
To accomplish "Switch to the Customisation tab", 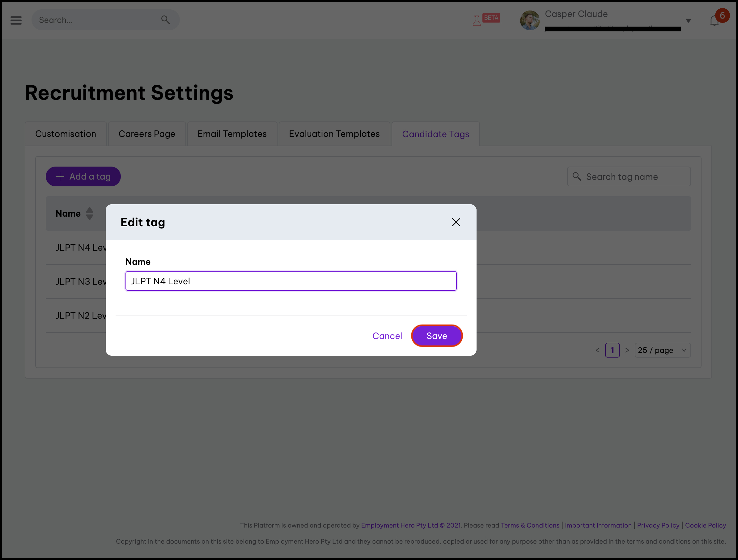I will tap(66, 134).
